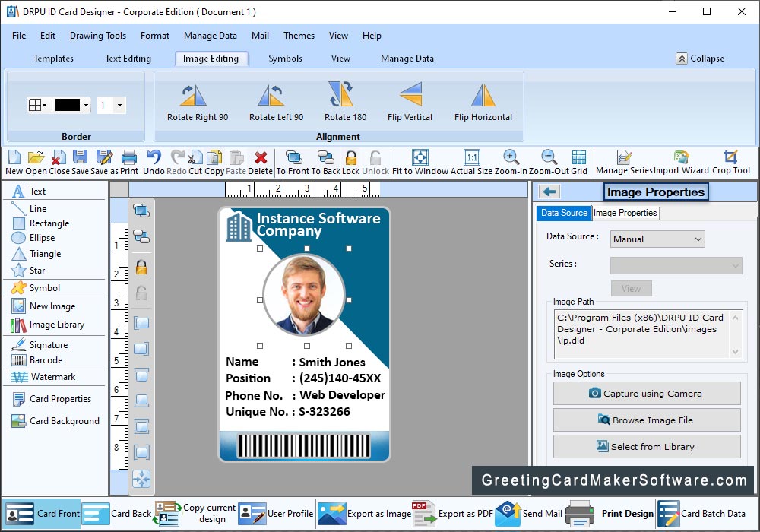
Task: Open the border width dropdown
Action: coord(120,106)
